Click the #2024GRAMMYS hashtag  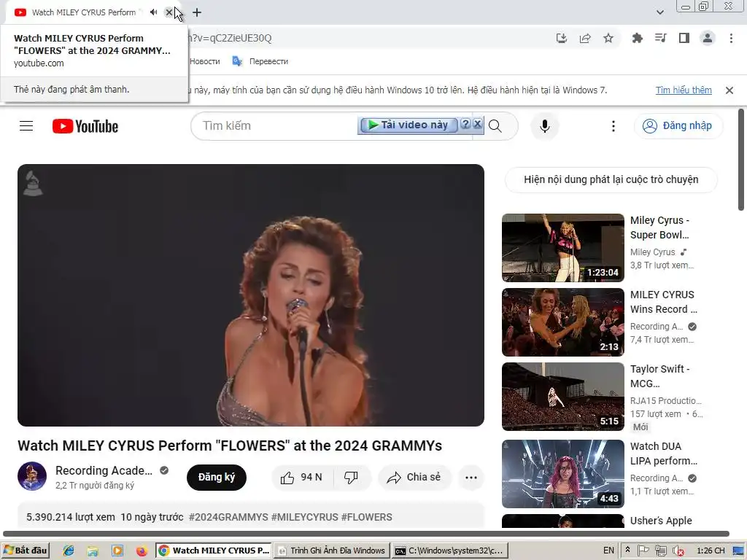point(228,517)
